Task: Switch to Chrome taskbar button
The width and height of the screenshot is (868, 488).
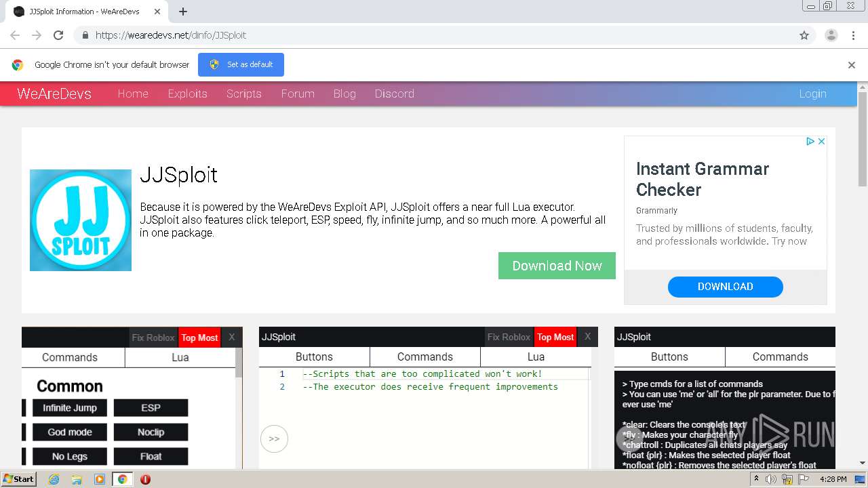Action: [x=122, y=479]
